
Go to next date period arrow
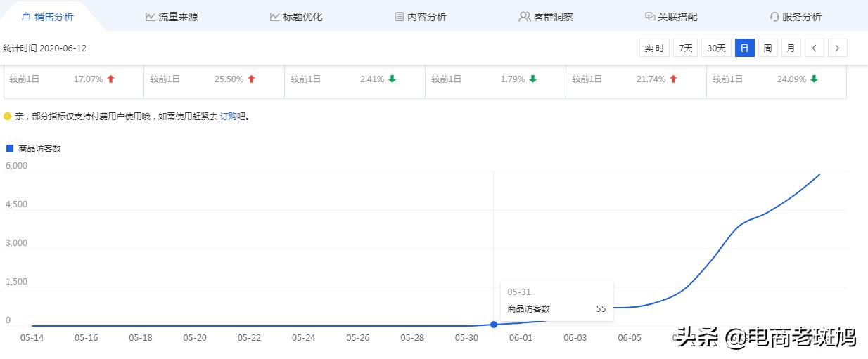[x=837, y=48]
